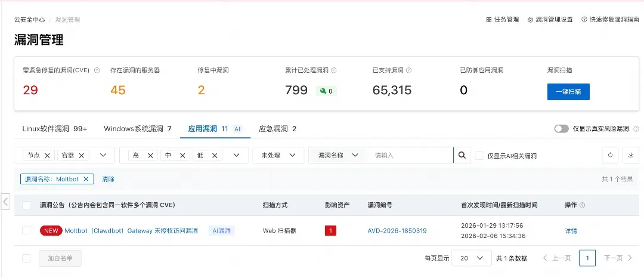Open AVD-2026-1850319 vulnerability number link
644x278 pixels.
coord(397,231)
